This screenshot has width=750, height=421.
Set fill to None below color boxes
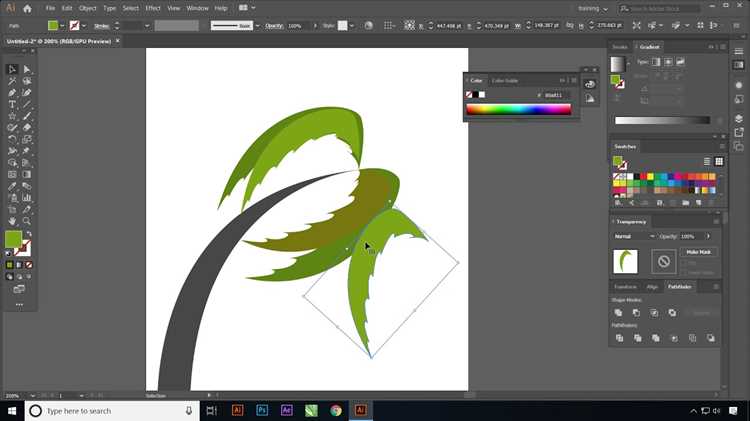(29, 265)
